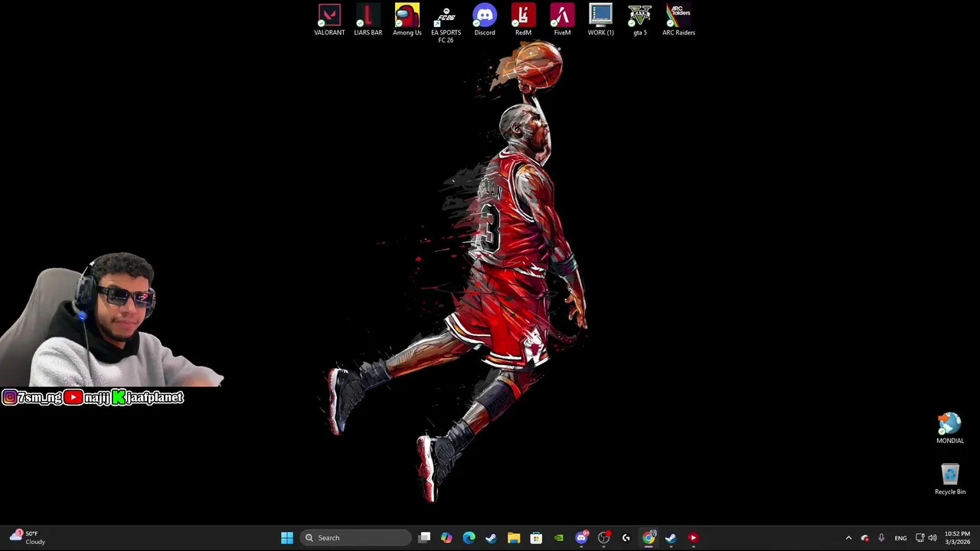Open File Explorer from the taskbar
The width and height of the screenshot is (980, 551).
514,538
